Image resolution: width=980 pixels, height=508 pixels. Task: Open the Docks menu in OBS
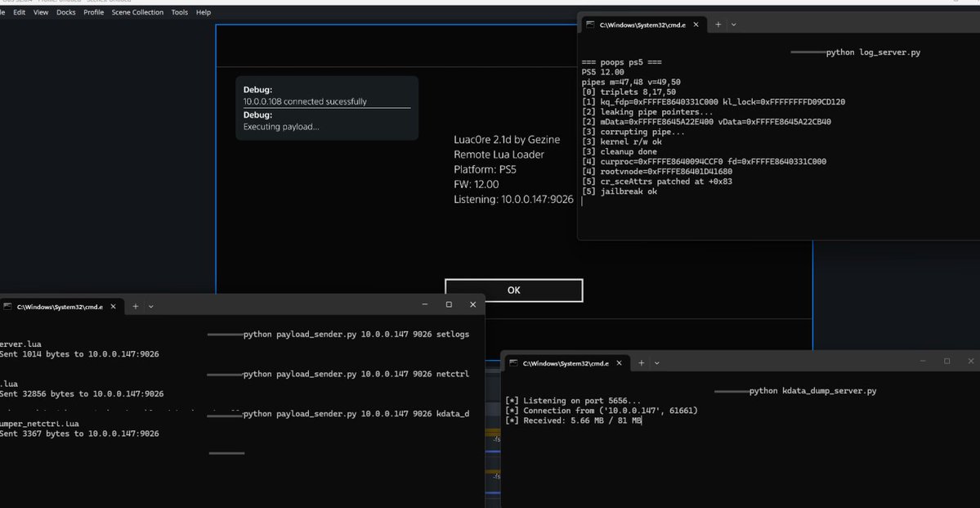(65, 12)
